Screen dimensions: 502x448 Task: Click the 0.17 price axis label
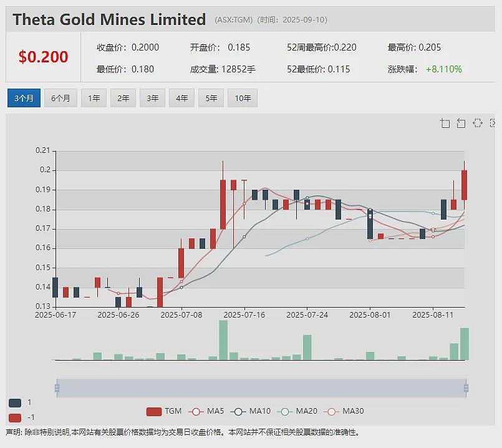coord(43,228)
